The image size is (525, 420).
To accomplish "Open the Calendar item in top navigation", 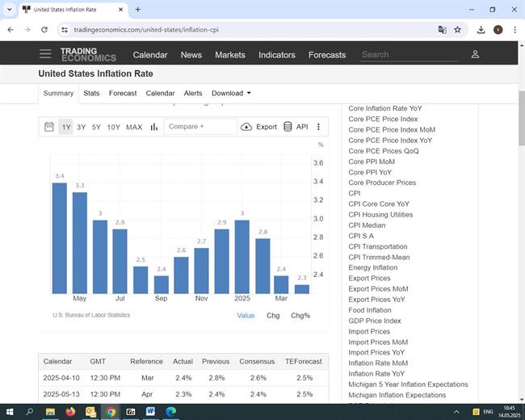I will tap(150, 55).
